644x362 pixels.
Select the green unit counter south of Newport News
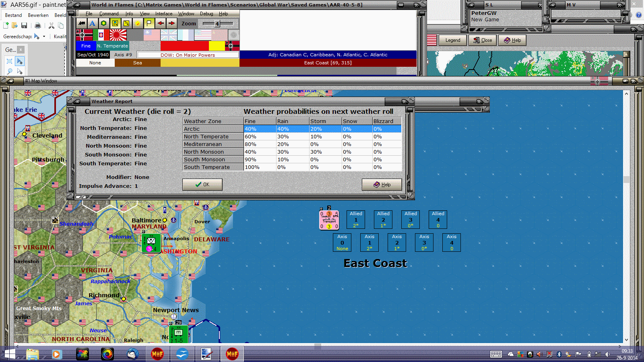click(x=179, y=335)
